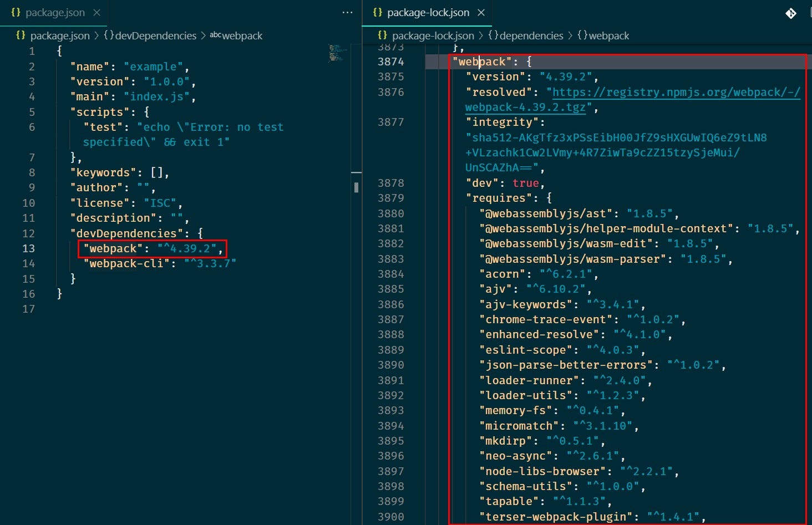Click the "scripts" key in package.json
Viewport: 812px width, 525px height.
point(99,112)
